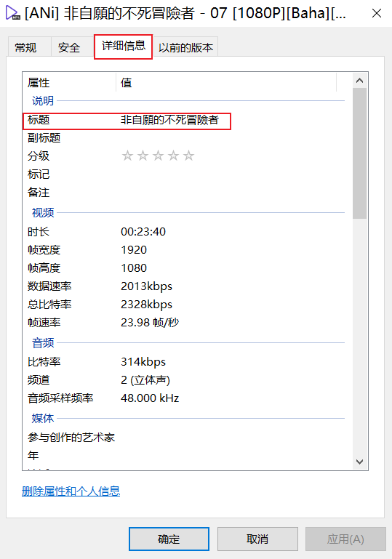Click the video file icon in title bar

click(12, 13)
